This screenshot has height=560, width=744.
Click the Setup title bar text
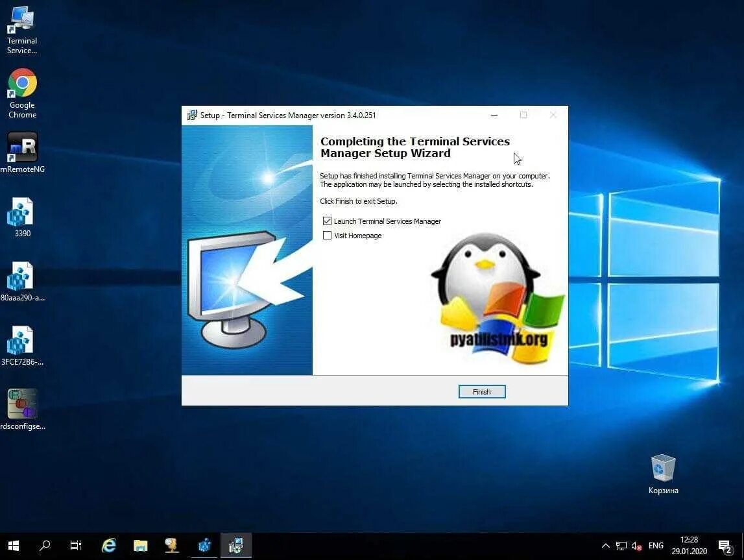pyautogui.click(x=287, y=116)
